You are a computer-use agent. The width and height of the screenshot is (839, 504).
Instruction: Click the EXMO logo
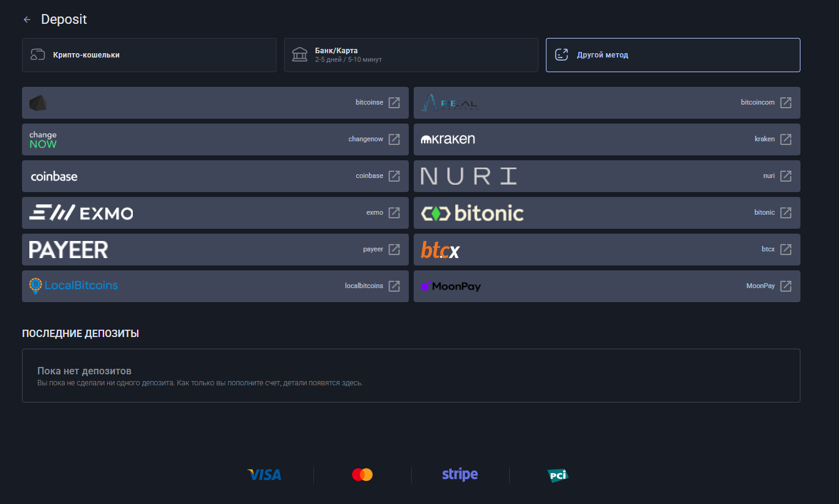pos(81,213)
